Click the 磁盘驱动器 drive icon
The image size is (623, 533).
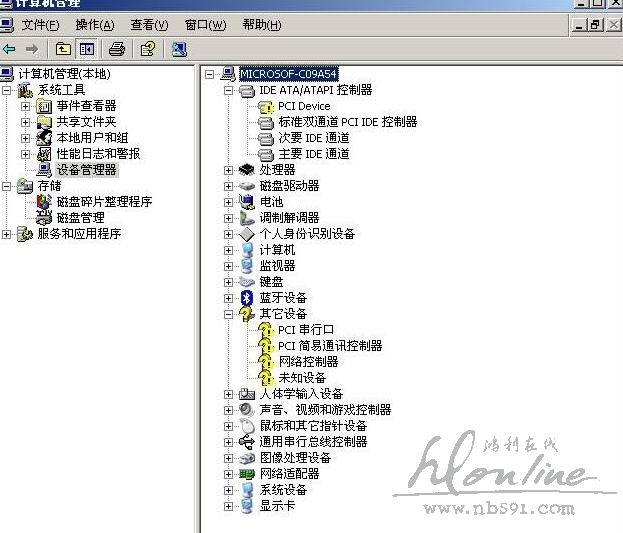[x=247, y=186]
